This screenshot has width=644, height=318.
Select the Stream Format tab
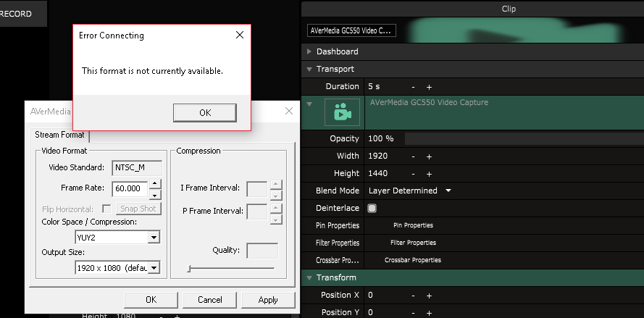coord(59,135)
